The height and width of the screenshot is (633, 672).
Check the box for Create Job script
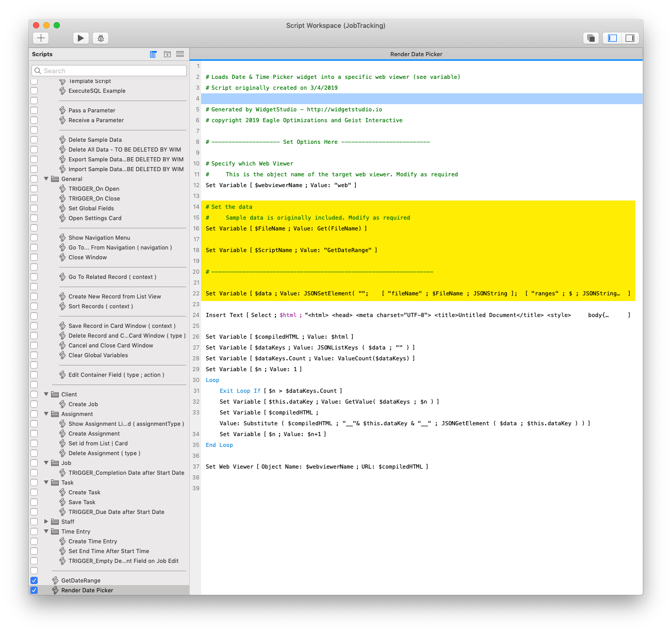pos(34,404)
